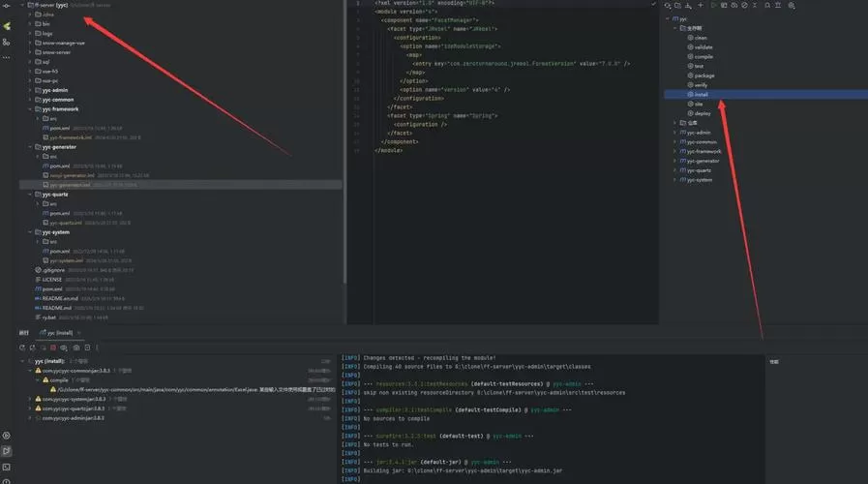Image resolution: width=868 pixels, height=484 pixels.
Task: Open yyc-framework.iml file
Action: (x=67, y=137)
